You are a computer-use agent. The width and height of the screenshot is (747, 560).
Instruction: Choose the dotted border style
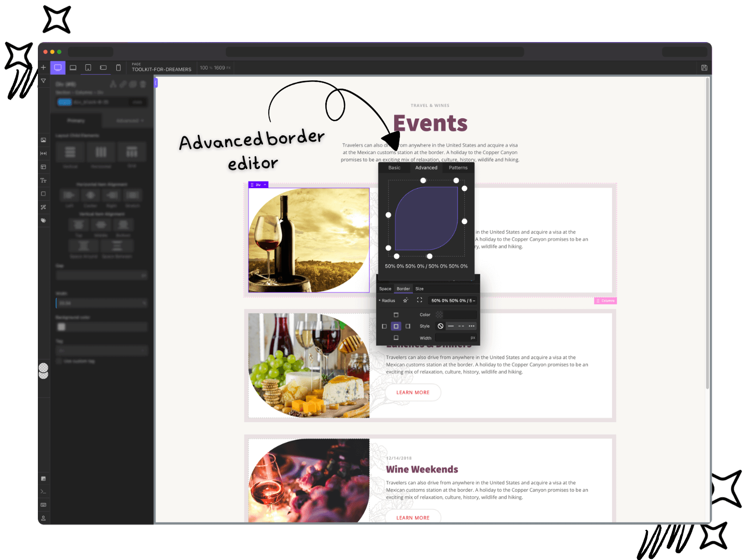[x=471, y=326]
